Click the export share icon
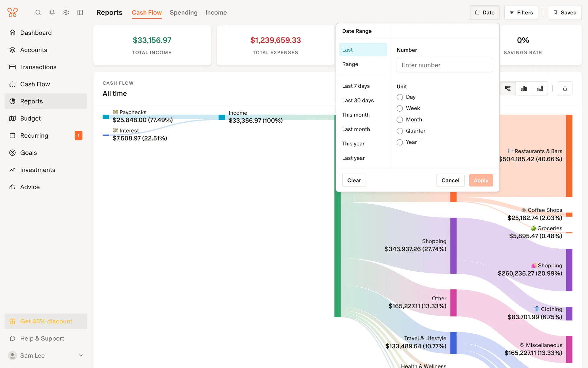The width and height of the screenshot is (588, 368). point(565,89)
